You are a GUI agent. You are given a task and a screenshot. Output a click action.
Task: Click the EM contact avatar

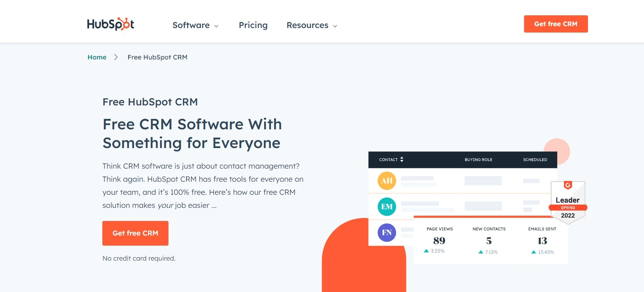[387, 206]
